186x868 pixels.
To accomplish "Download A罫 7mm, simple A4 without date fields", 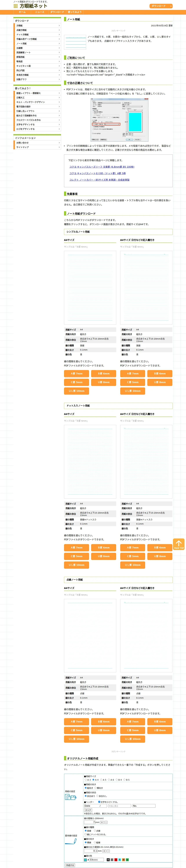I will [77, 374].
